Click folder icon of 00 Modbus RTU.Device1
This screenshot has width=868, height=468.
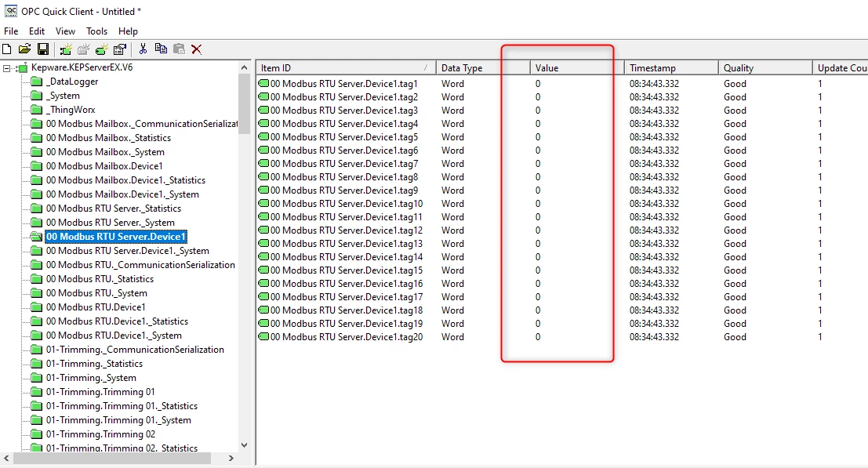pos(37,307)
